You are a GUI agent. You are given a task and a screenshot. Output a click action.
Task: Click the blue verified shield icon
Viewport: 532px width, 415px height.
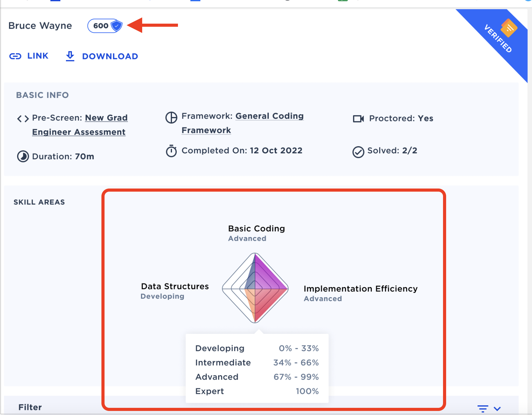click(x=116, y=26)
